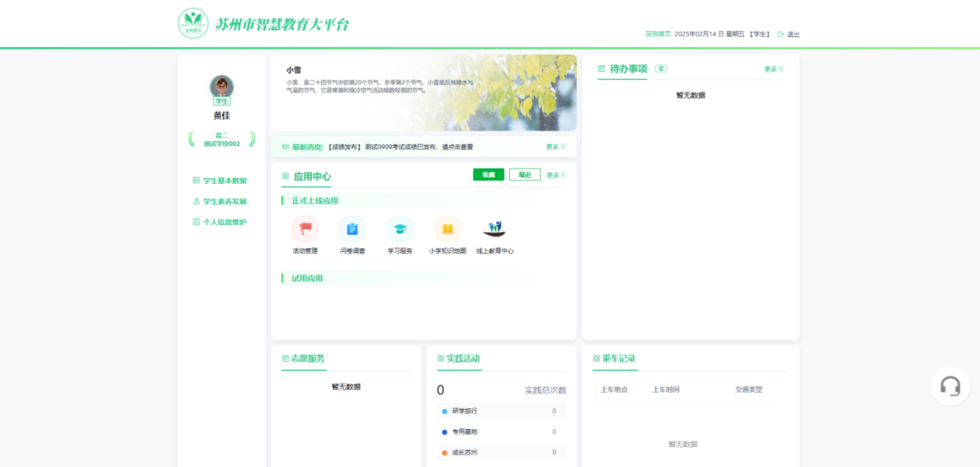Expand 更多 in the 待办事项 panel

(773, 69)
